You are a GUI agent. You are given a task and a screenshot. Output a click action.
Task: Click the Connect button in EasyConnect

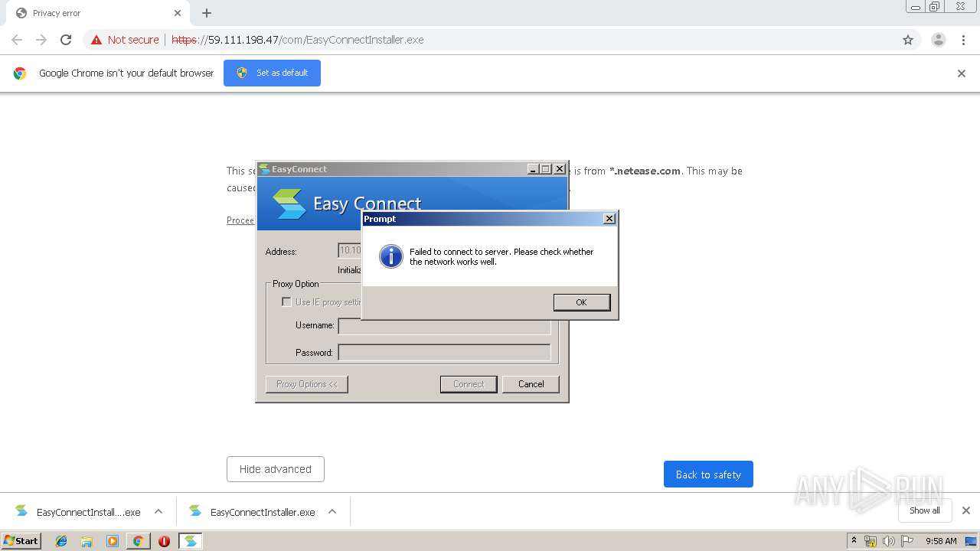(x=469, y=384)
